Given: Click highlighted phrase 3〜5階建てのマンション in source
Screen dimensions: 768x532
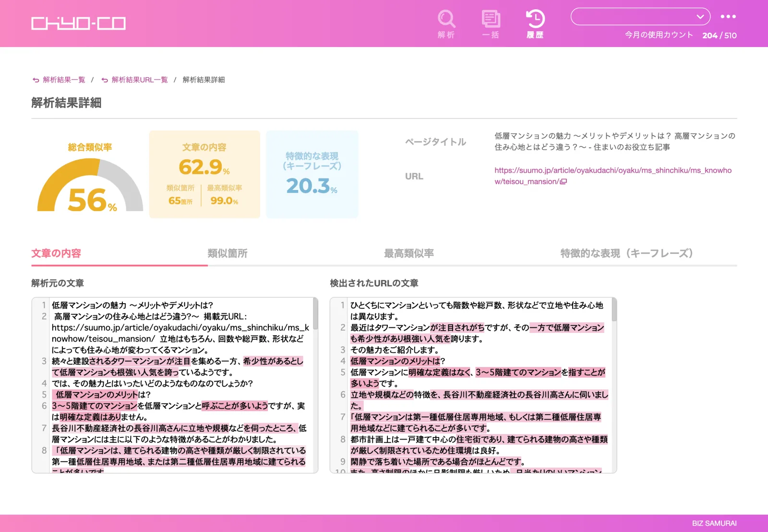Looking at the screenshot, I should click(x=95, y=406).
